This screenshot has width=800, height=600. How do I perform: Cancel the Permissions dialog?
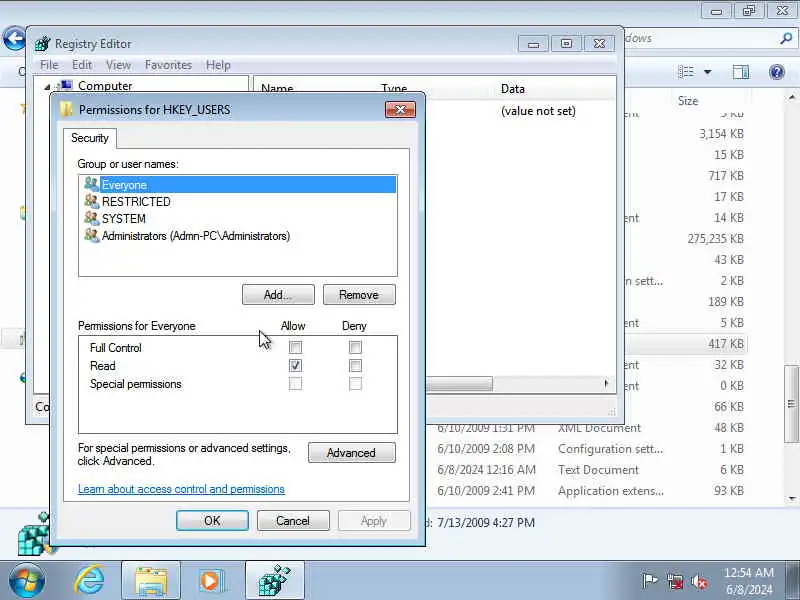[x=293, y=520]
